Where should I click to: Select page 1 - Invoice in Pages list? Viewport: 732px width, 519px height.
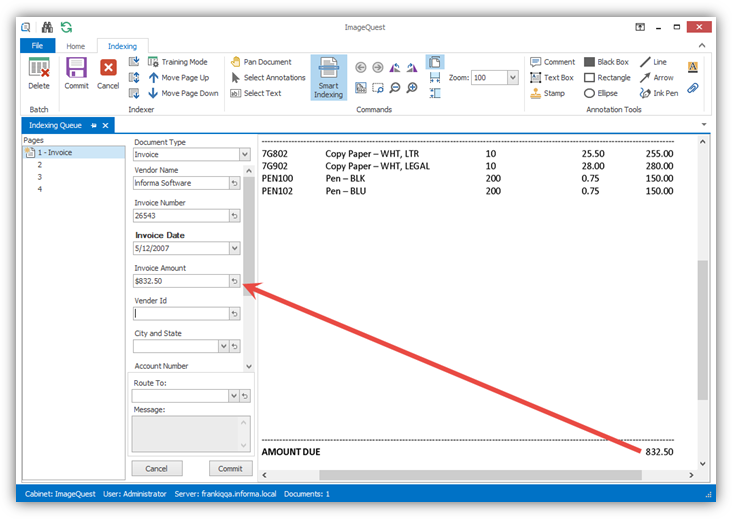click(74, 152)
